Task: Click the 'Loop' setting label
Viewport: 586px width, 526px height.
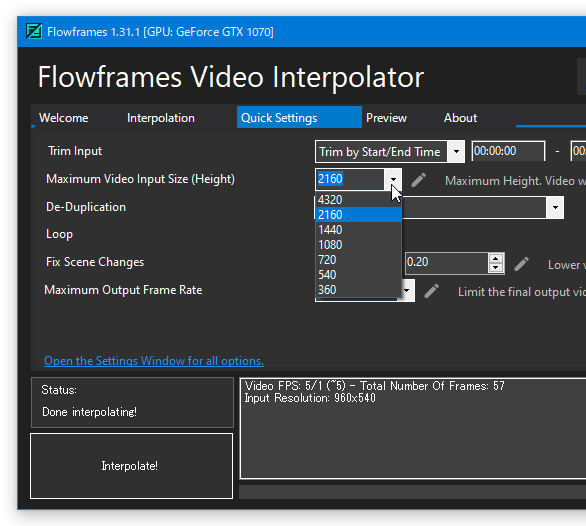Action: [59, 234]
